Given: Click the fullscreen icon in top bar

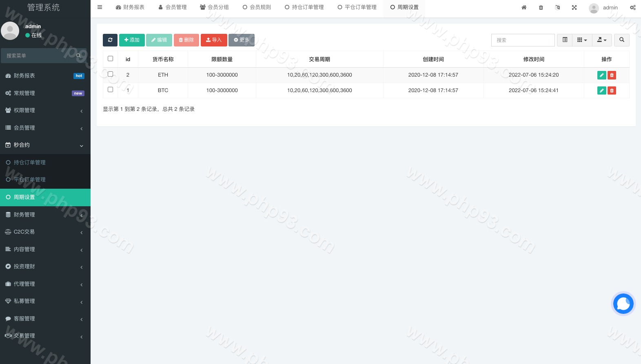Looking at the screenshot, I should (x=574, y=7).
